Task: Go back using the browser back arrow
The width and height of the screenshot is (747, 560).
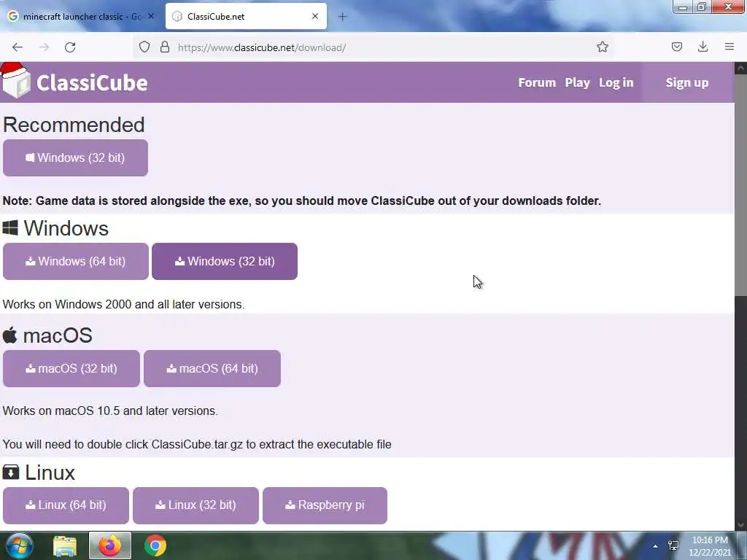Action: (x=18, y=47)
